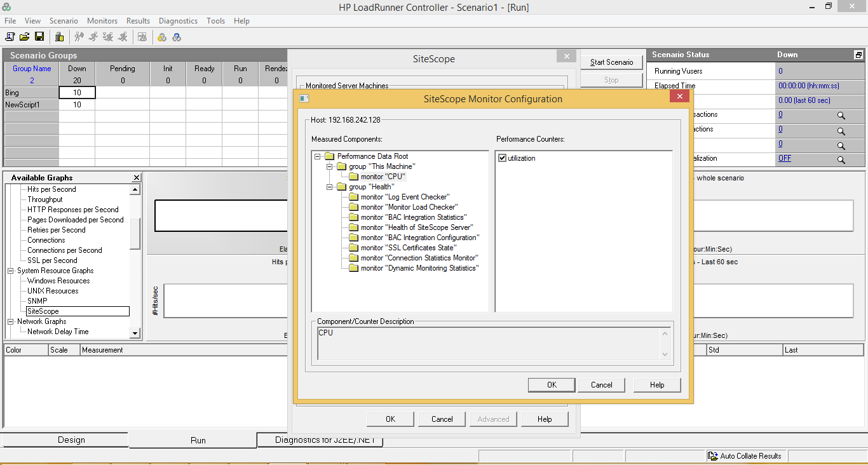Click the OFF link in Scenario Status
The image size is (868, 465).
[785, 158]
